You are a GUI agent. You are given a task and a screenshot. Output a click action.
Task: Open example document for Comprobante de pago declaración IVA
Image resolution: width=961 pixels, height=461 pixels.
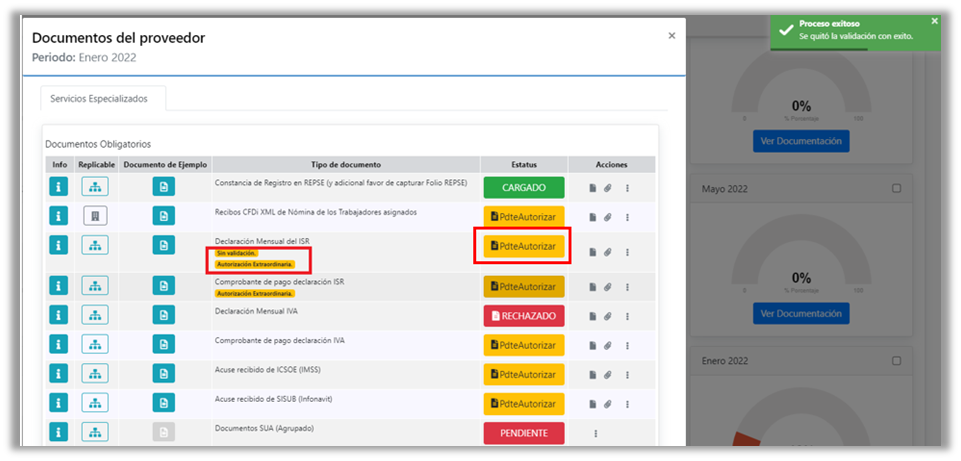(164, 345)
